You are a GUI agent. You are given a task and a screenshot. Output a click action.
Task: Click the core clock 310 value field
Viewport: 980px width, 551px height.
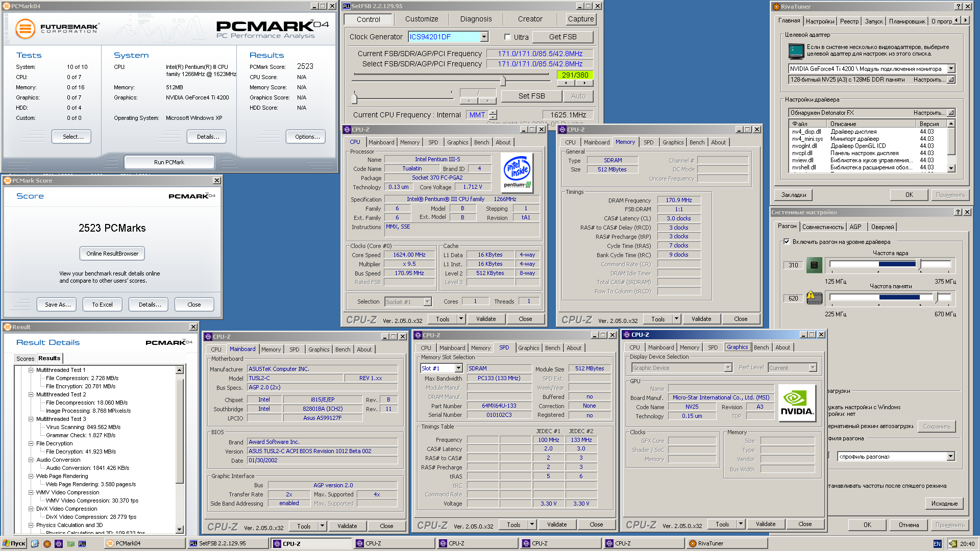[x=793, y=265]
